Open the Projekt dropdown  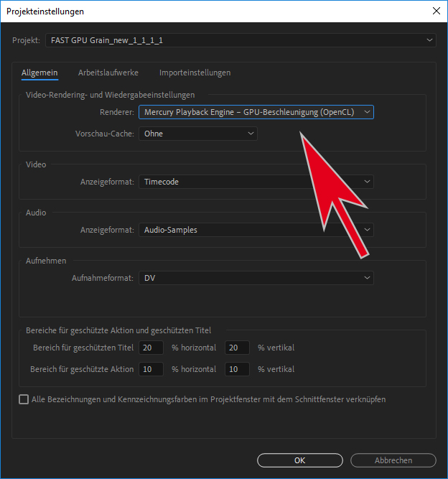click(x=241, y=40)
